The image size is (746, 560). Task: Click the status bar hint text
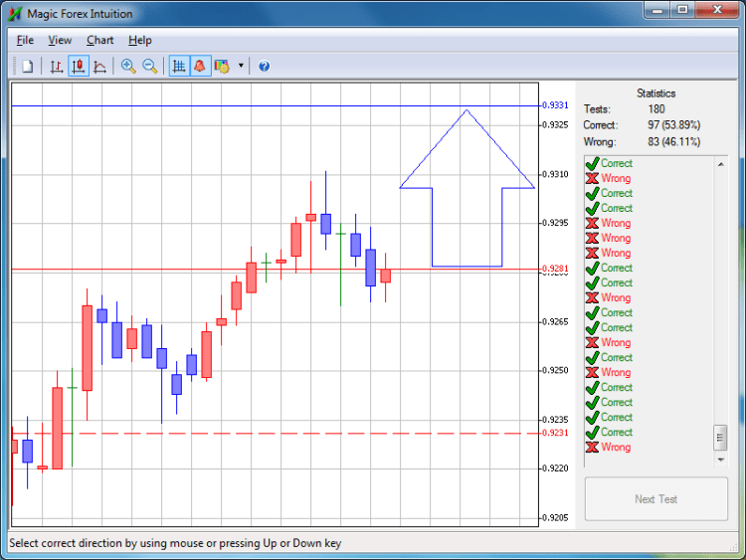175,543
